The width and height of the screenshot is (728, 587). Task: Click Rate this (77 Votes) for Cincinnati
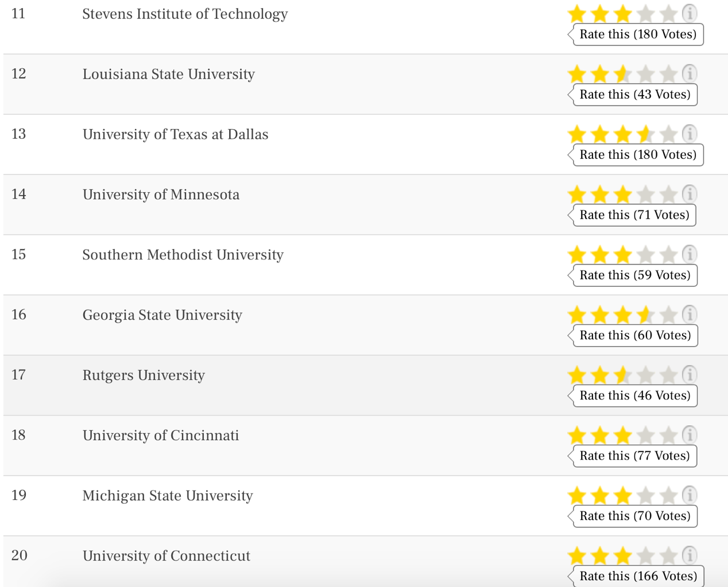point(634,456)
